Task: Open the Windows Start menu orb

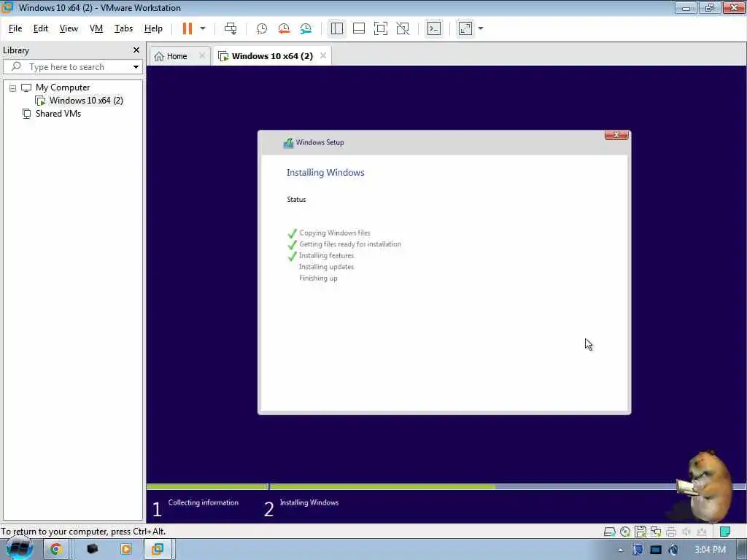Action: 19,549
